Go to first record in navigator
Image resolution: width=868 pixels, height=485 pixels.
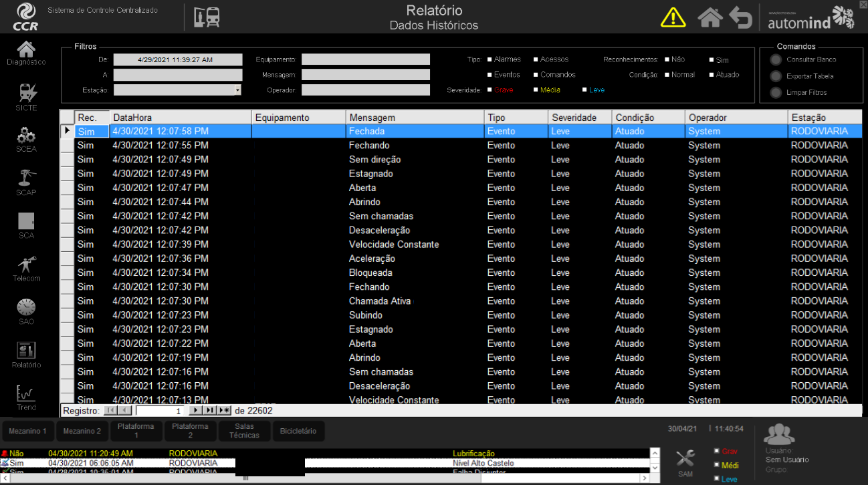tap(111, 411)
